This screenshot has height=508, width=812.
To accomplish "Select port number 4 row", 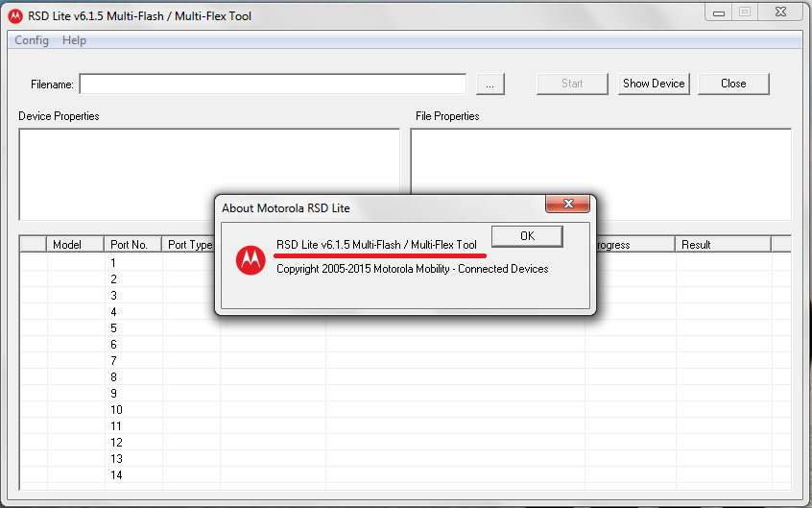I will [x=405, y=311].
